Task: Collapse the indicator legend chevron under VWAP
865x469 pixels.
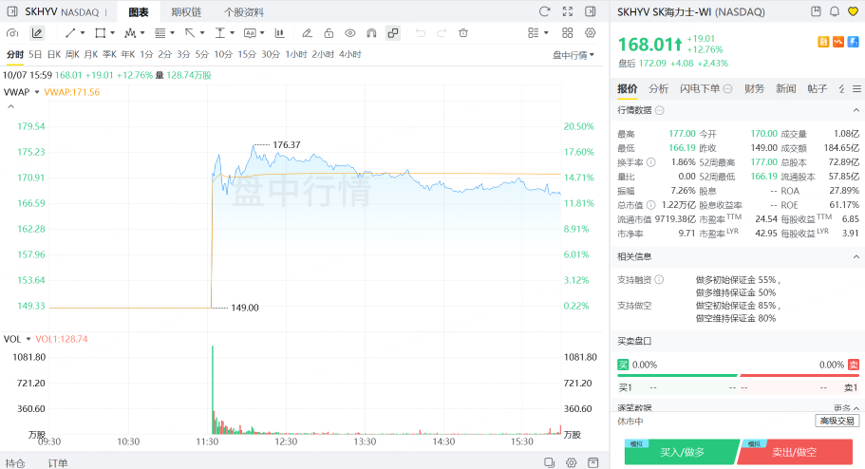Action: point(10,106)
